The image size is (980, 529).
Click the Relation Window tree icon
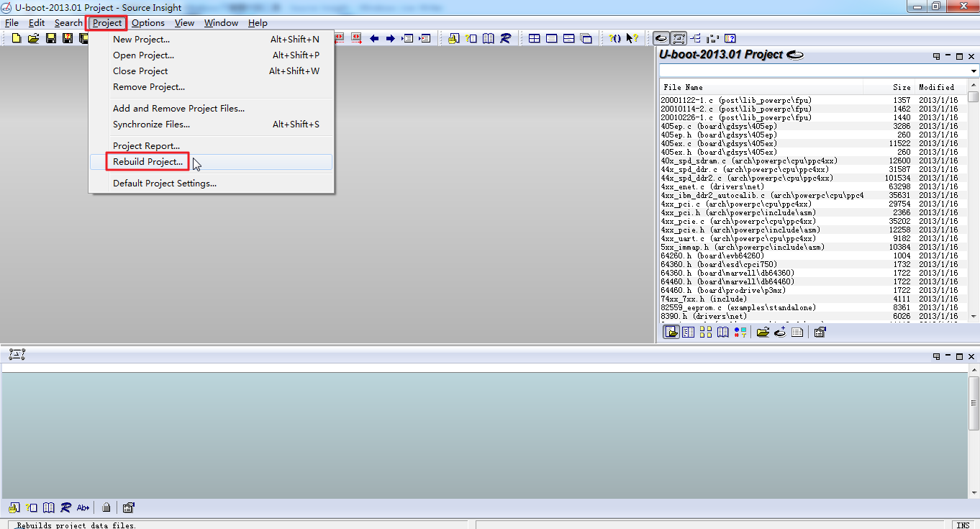point(695,38)
